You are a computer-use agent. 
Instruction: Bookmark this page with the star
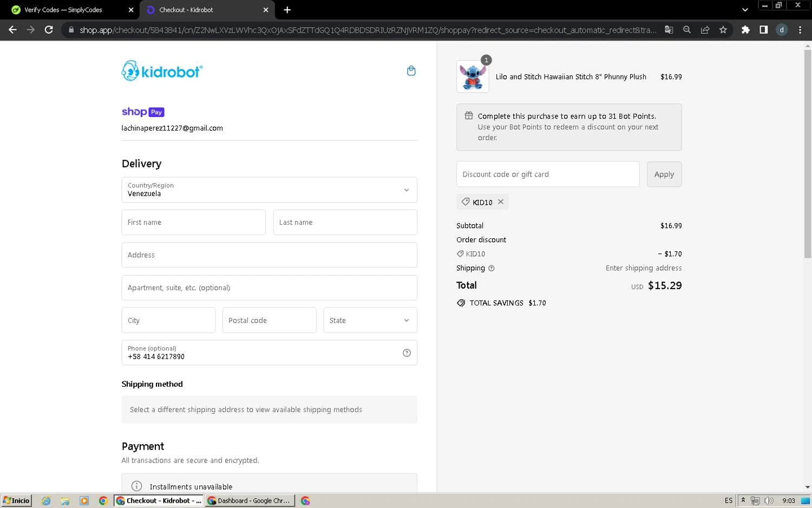coord(723,30)
